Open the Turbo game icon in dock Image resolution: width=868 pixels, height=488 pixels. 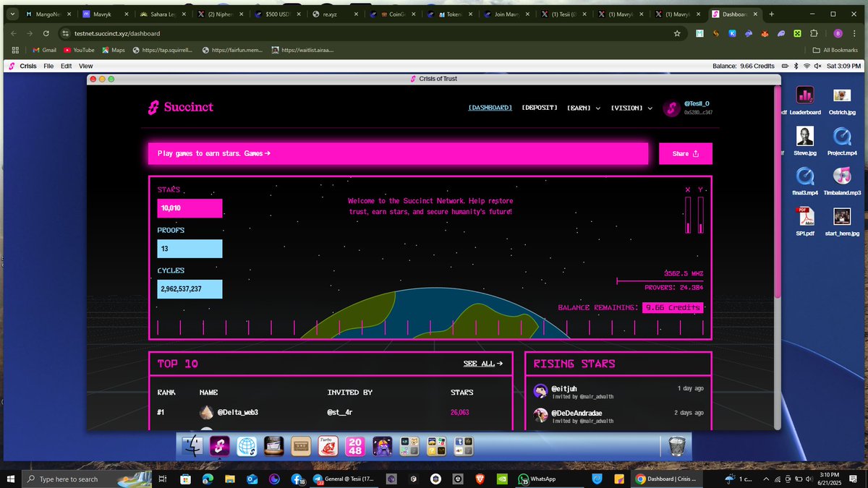coord(328,446)
